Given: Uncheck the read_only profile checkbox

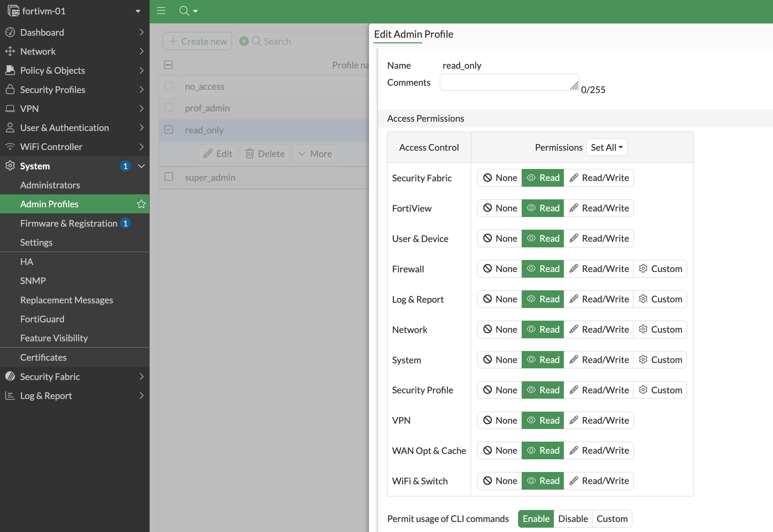Looking at the screenshot, I should click(169, 130).
